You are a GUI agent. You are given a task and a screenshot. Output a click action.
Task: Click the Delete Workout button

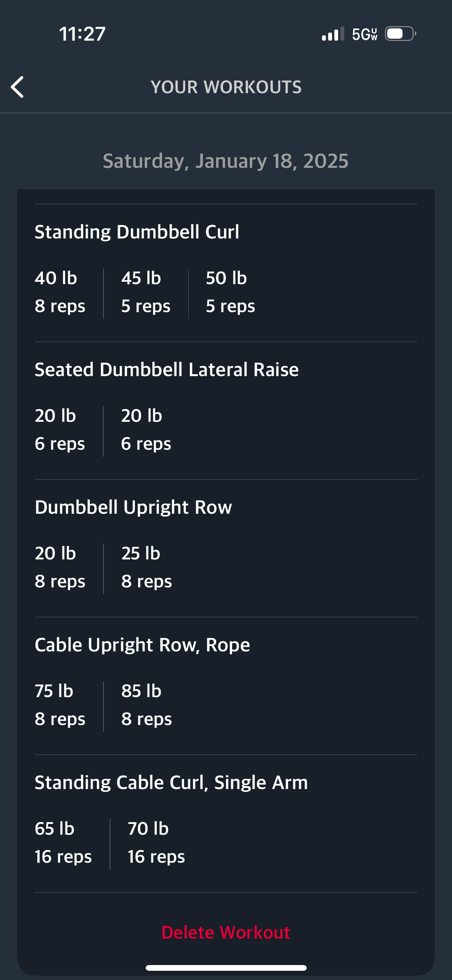[x=226, y=932]
